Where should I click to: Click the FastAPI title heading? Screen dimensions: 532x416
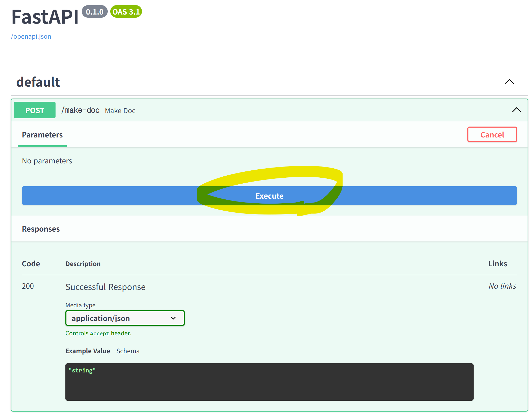[x=45, y=17]
